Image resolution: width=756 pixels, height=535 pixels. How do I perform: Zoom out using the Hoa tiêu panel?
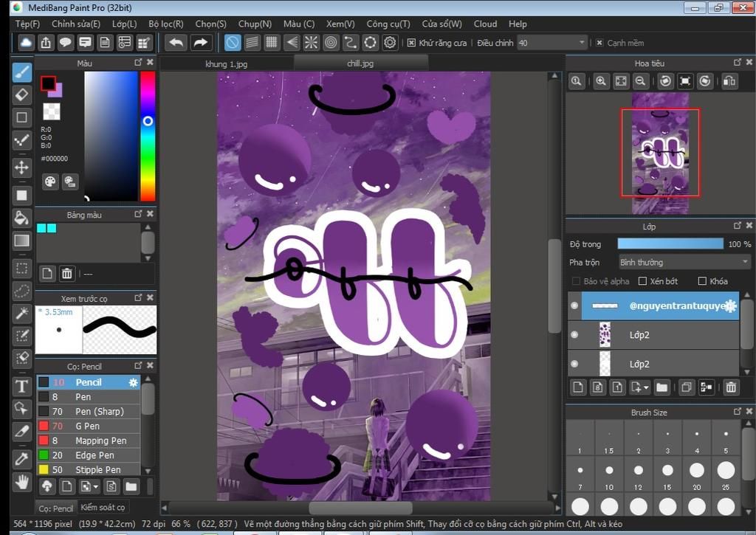[x=640, y=81]
